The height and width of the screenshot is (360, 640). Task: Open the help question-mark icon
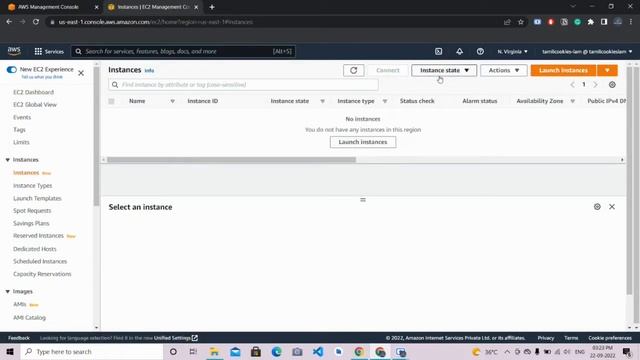480,51
